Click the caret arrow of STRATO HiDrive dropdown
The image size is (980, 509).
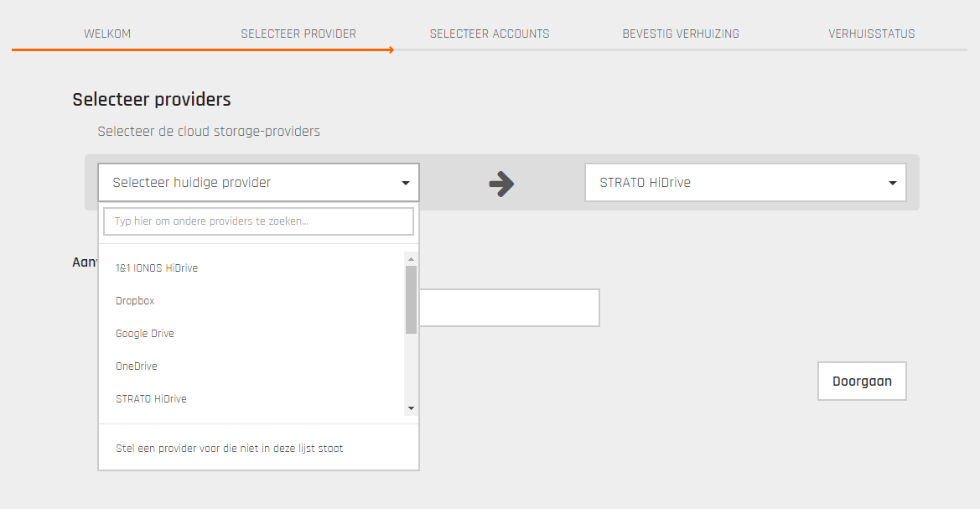892,183
